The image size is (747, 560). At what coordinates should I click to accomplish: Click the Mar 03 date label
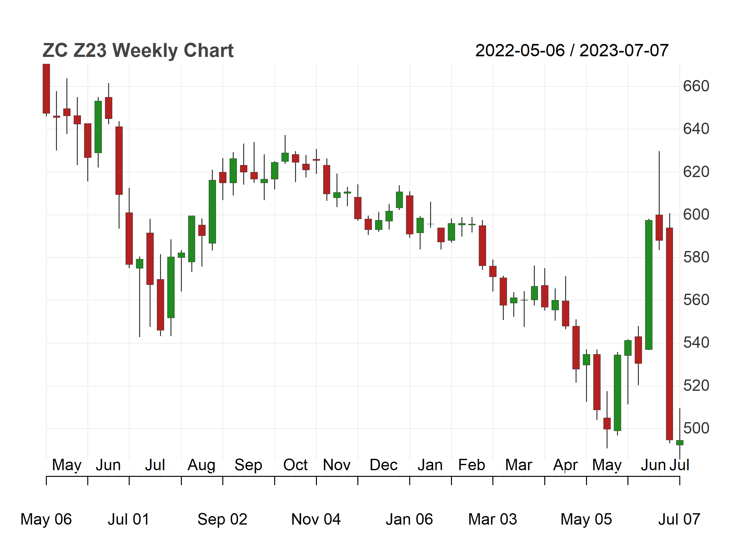pyautogui.click(x=493, y=519)
